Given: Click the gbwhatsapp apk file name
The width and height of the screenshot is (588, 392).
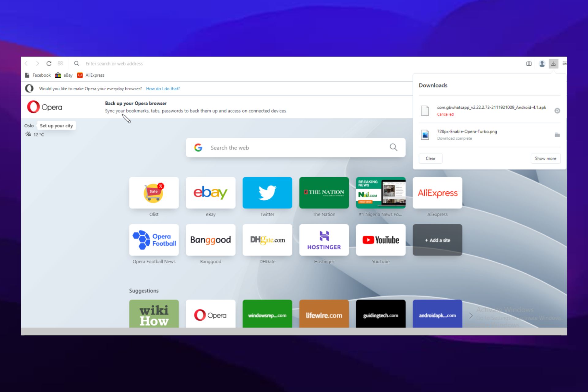Looking at the screenshot, I should (492, 107).
